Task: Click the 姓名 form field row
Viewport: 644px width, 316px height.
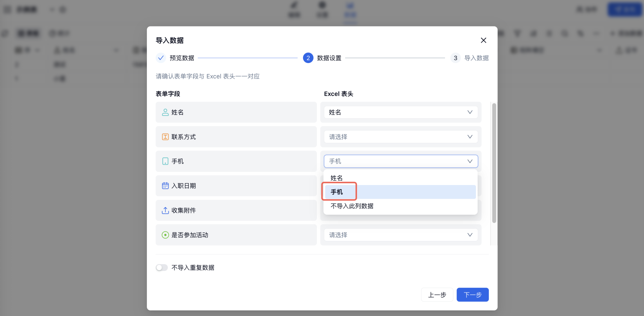Action: [236, 112]
